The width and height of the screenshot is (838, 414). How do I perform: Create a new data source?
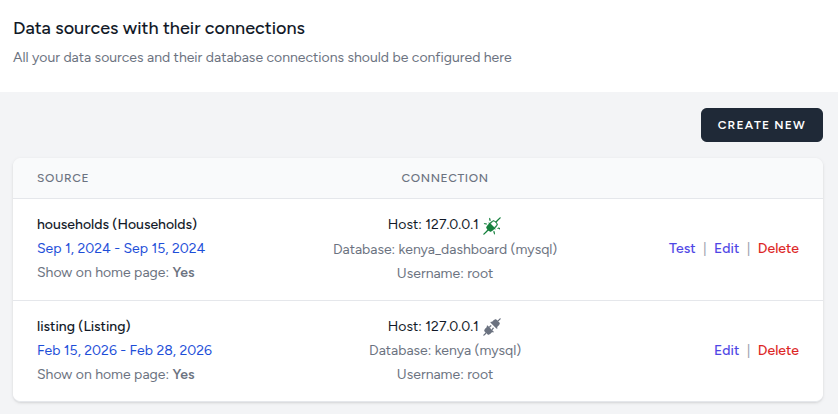click(x=762, y=125)
